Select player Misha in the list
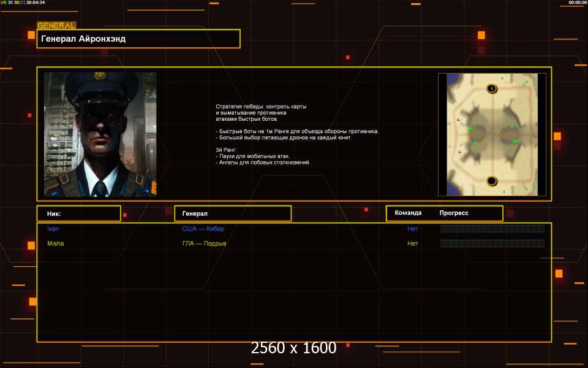 tap(55, 243)
